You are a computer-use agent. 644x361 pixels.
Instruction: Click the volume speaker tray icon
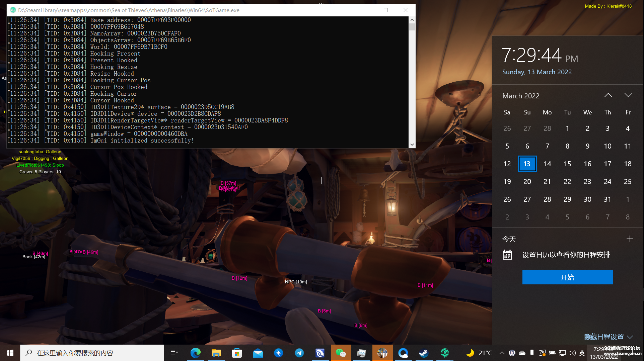pyautogui.click(x=572, y=353)
